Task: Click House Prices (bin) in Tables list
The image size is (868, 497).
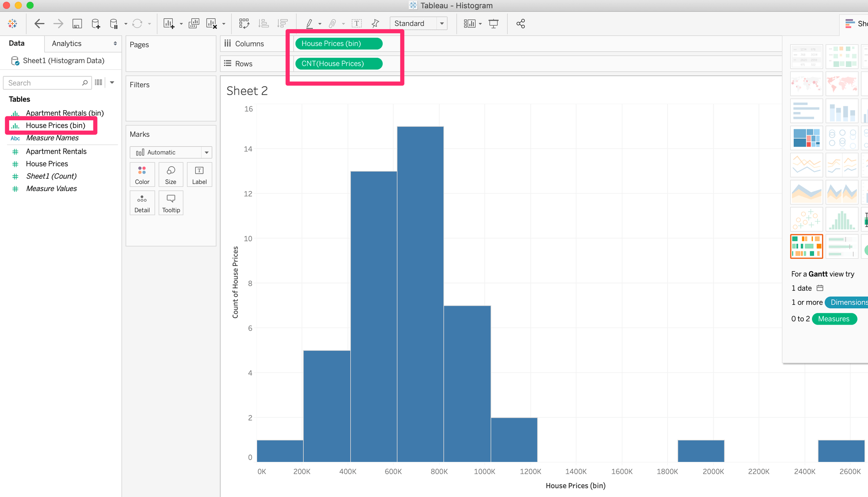Action: click(x=55, y=126)
